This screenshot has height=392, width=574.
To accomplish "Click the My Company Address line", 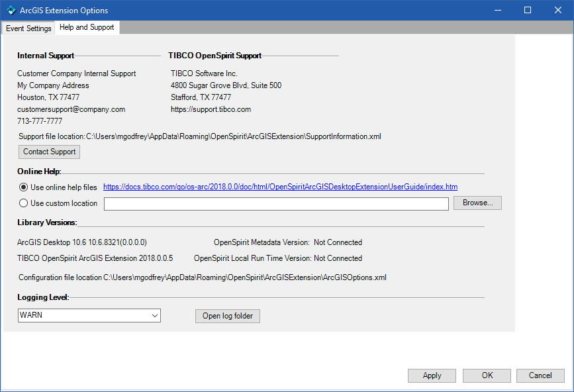I will click(x=53, y=85).
